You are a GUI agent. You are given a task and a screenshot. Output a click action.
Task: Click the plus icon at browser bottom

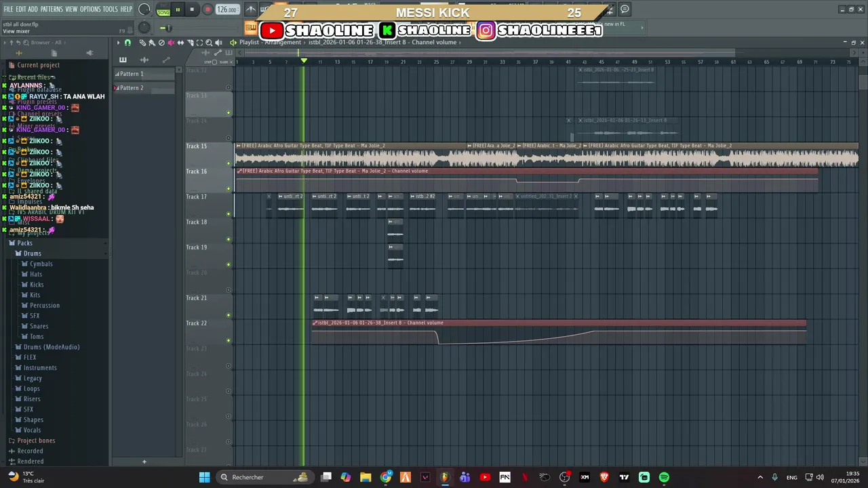coord(144,462)
